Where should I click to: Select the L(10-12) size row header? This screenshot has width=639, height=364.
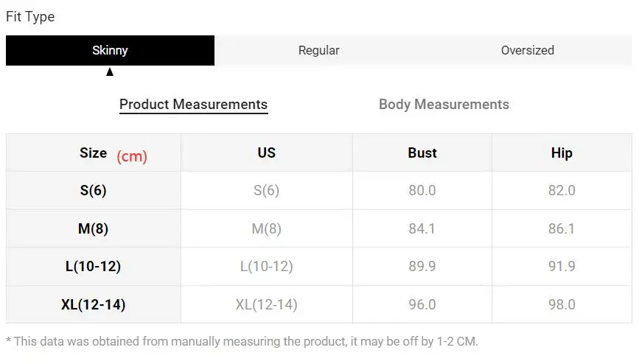click(x=94, y=267)
